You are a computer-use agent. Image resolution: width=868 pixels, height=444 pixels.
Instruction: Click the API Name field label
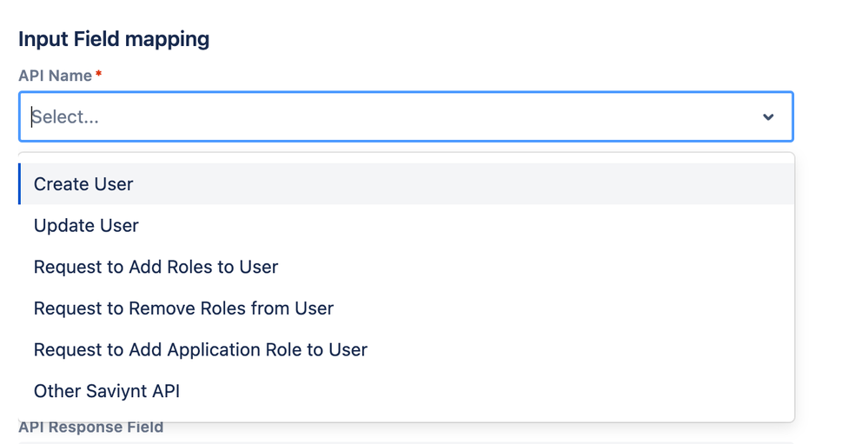pos(56,76)
